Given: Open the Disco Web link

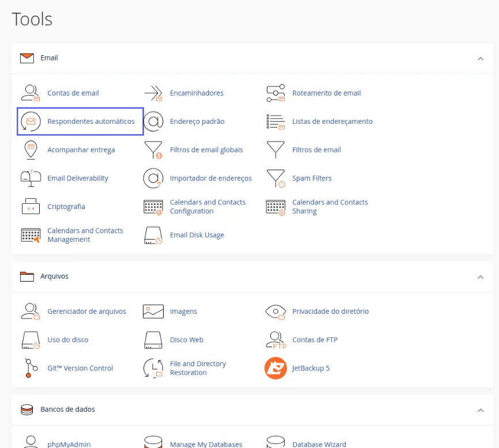Looking at the screenshot, I should 187,340.
